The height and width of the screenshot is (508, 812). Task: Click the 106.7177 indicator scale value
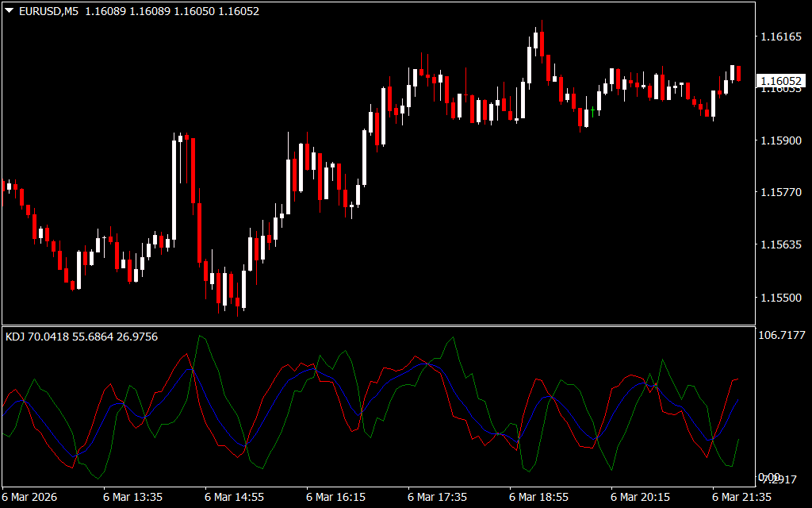pyautogui.click(x=782, y=336)
